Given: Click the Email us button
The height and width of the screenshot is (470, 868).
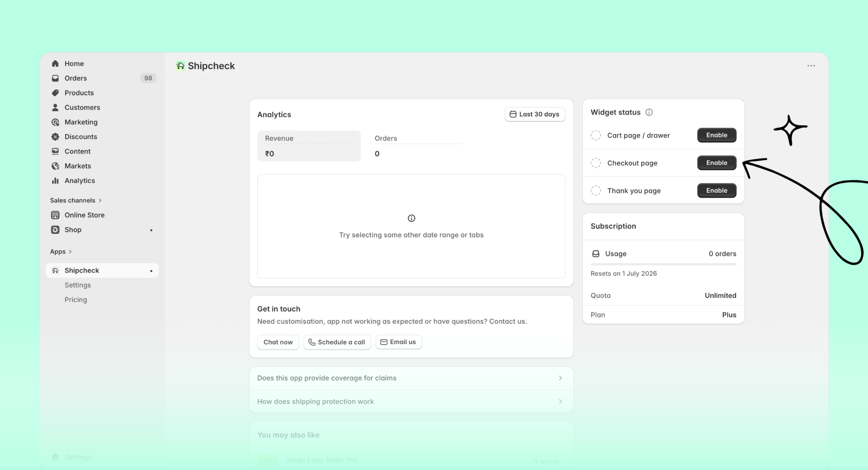Looking at the screenshot, I should pyautogui.click(x=399, y=342).
